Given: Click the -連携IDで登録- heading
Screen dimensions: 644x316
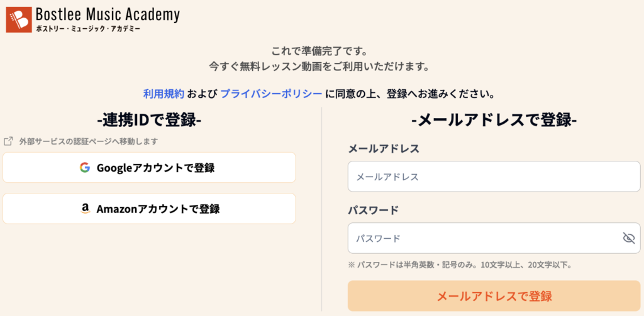Looking at the screenshot, I should (149, 121).
